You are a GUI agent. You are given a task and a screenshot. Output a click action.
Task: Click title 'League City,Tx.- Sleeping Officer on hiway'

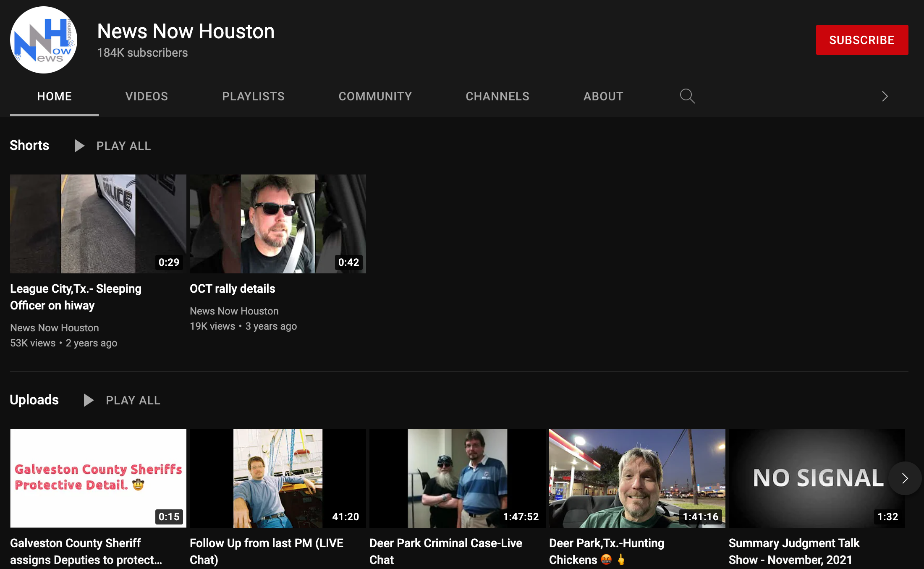point(76,297)
